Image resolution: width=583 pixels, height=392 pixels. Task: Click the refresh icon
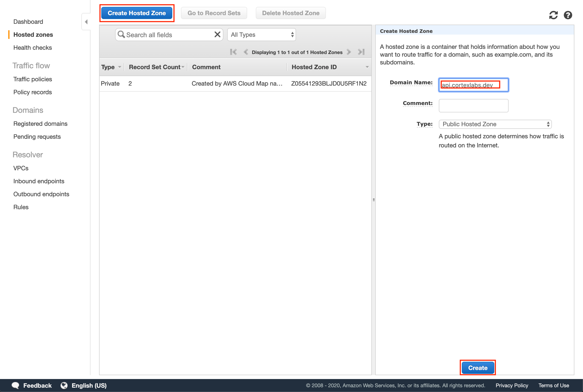(553, 15)
